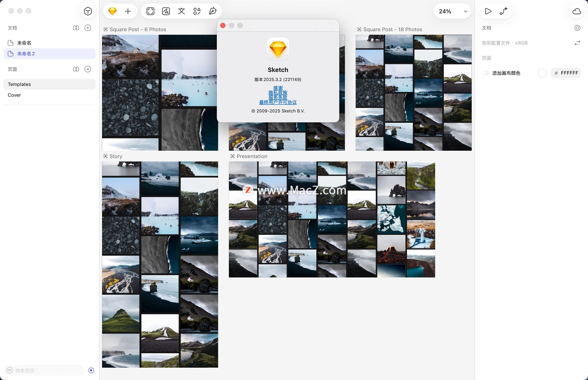Screen dimensions: 588x380
Task: Click the Play preview prototype button
Action: pyautogui.click(x=488, y=11)
